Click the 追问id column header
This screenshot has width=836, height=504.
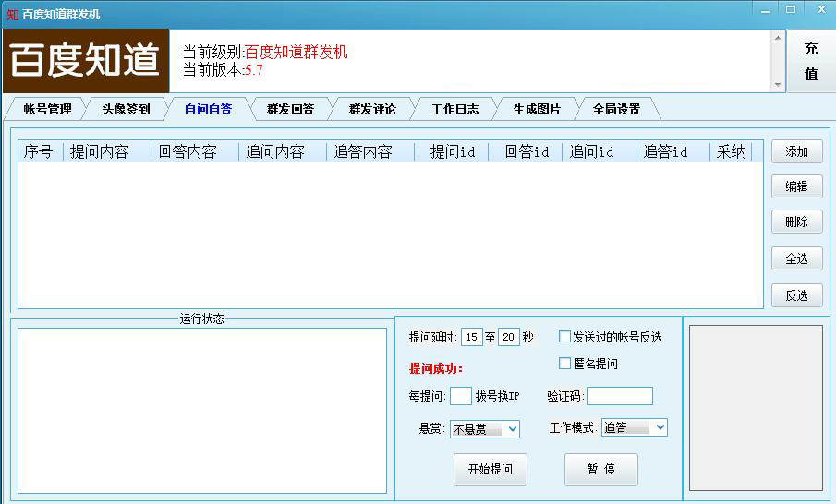click(x=600, y=151)
